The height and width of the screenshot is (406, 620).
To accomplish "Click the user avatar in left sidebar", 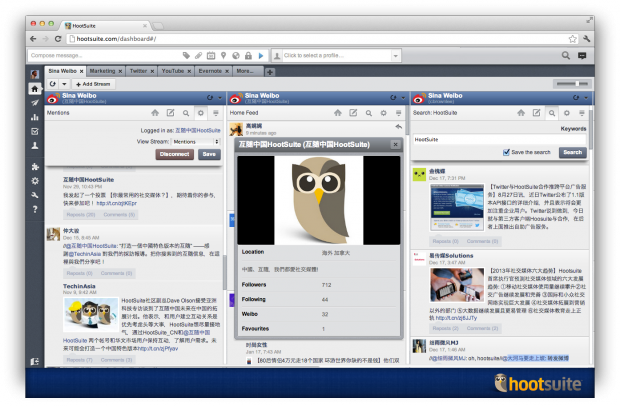I will point(35,74).
